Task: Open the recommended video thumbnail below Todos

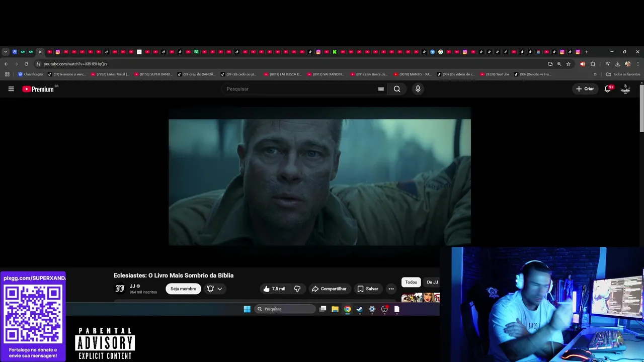Action: point(421,298)
